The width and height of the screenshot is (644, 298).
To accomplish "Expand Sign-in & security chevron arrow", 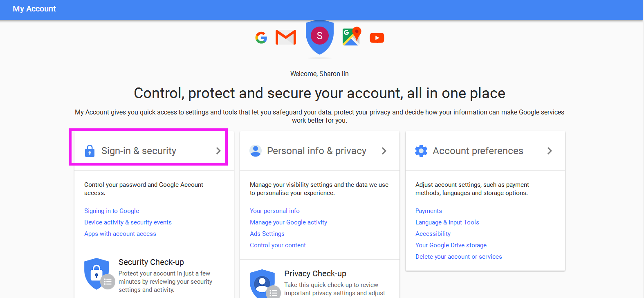I will click(218, 151).
